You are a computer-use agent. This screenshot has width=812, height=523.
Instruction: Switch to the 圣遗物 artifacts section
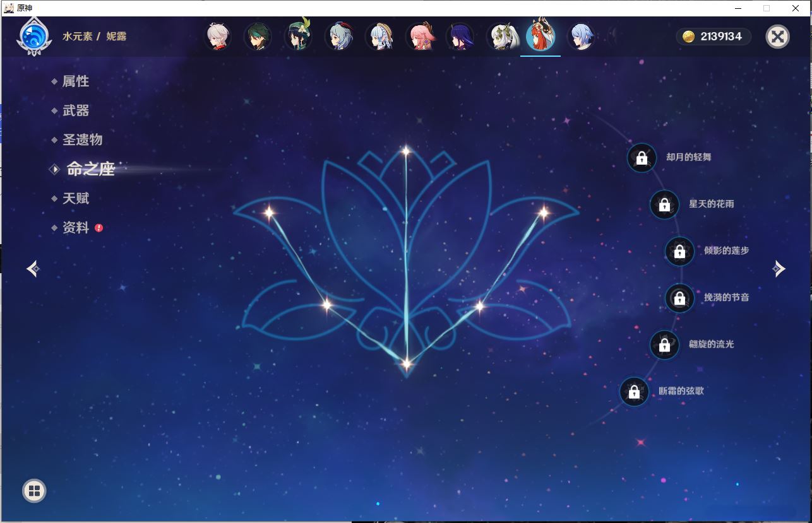83,139
